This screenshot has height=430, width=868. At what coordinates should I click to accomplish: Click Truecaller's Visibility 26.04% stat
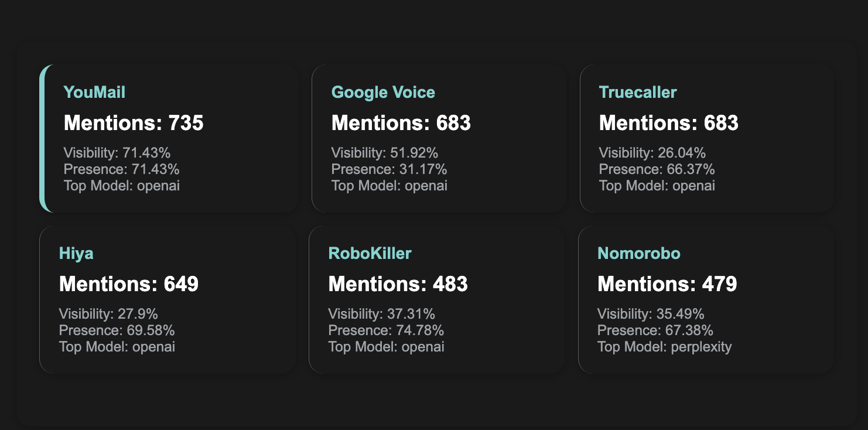pyautogui.click(x=652, y=153)
